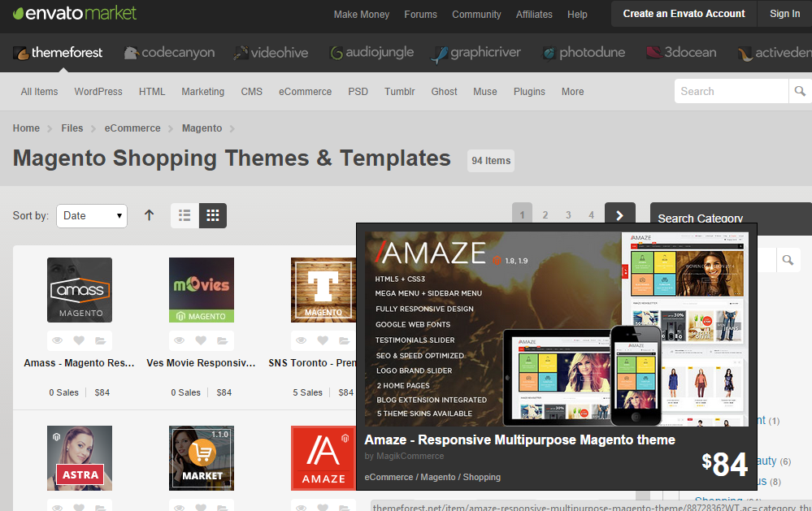Open the PhotoDune marketplace

pos(584,53)
